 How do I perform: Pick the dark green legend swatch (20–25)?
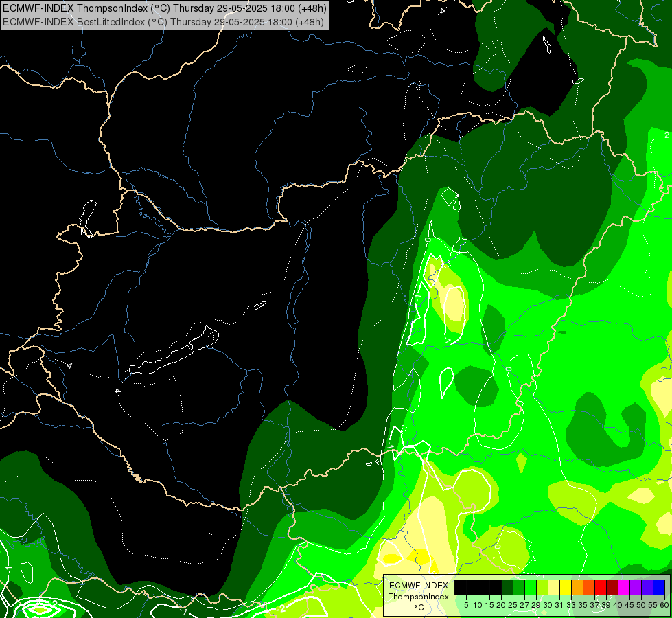click(507, 587)
